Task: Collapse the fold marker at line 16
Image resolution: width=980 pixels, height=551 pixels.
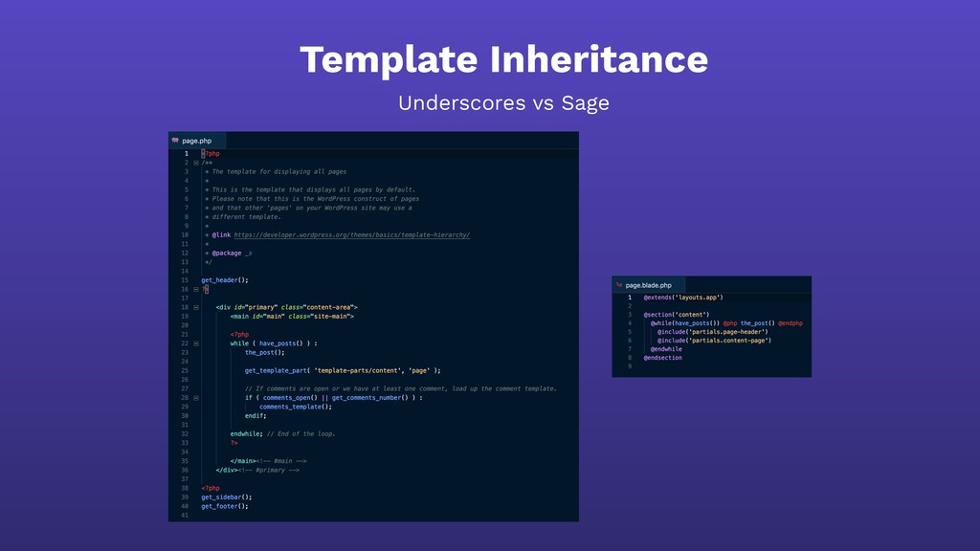Action: (x=195, y=289)
